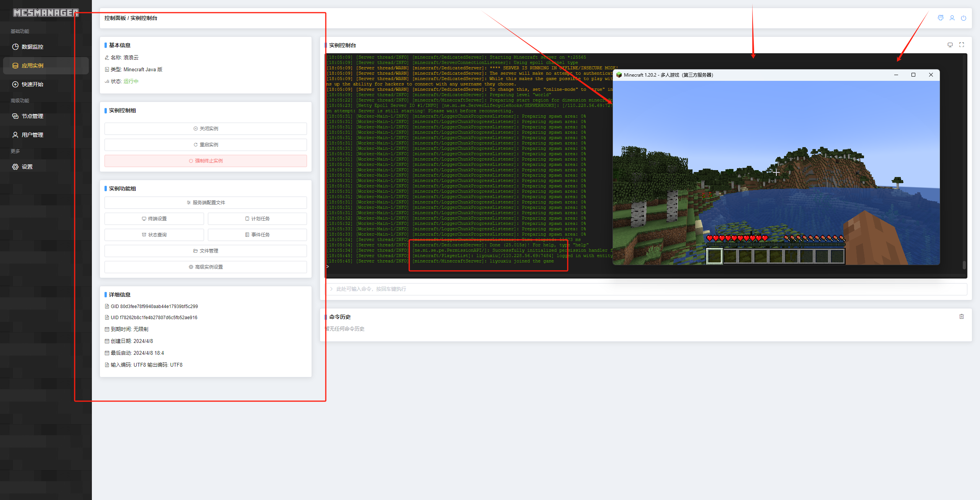Open 服务端配置文件 button
Viewport: 980px width, 500px height.
206,203
